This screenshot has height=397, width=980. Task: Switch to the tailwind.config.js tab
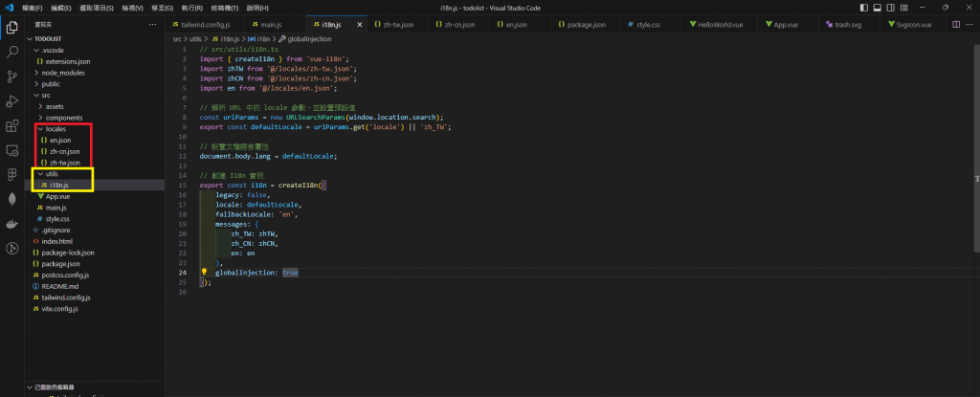pyautogui.click(x=204, y=25)
